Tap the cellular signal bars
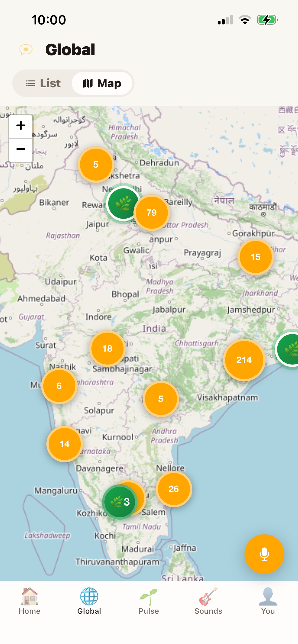Viewport: 298px width, 644px height. [225, 20]
